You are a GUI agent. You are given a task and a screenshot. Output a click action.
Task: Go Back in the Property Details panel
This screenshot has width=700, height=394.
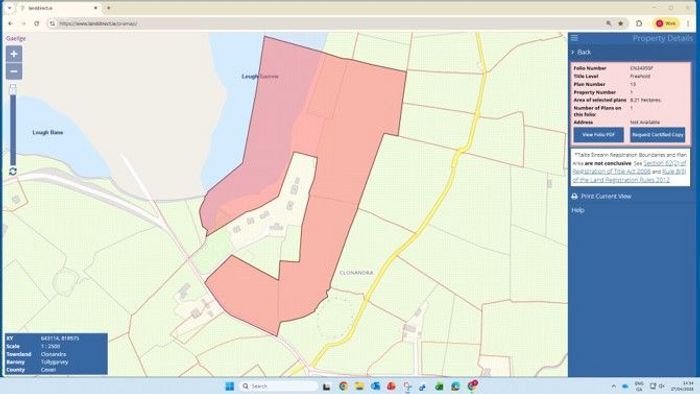[581, 52]
